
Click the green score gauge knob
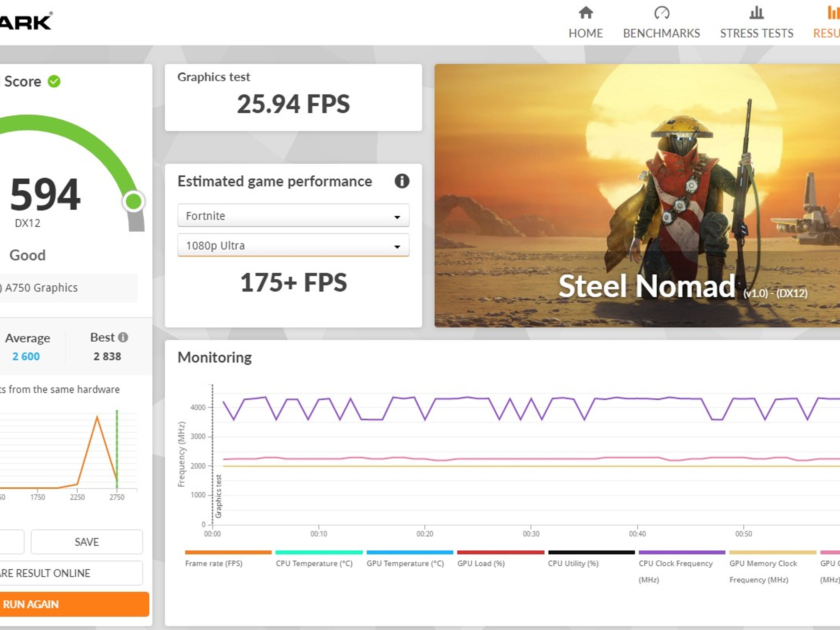tap(134, 201)
